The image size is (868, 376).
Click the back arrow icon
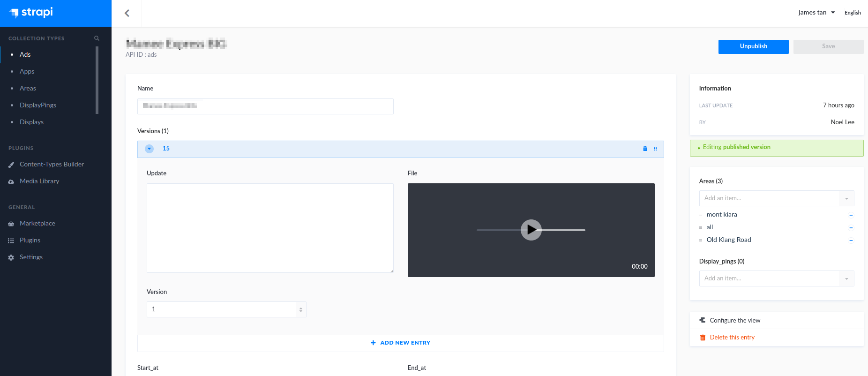pyautogui.click(x=127, y=13)
